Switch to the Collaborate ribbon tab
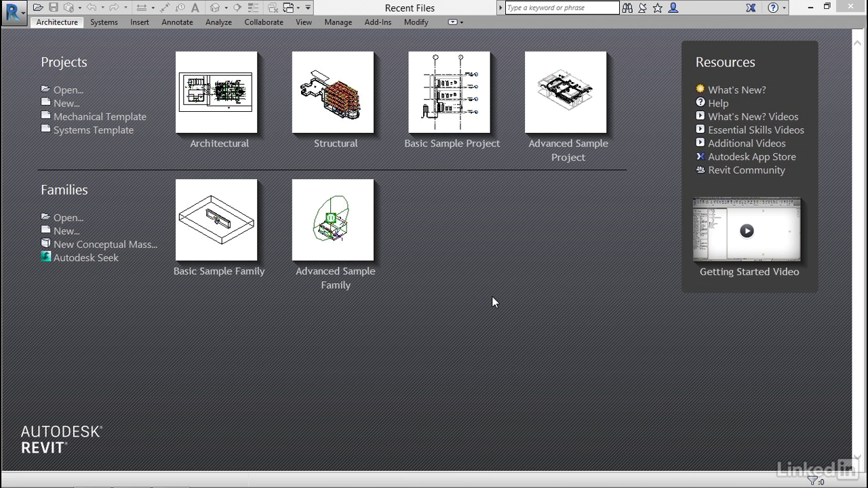 264,22
